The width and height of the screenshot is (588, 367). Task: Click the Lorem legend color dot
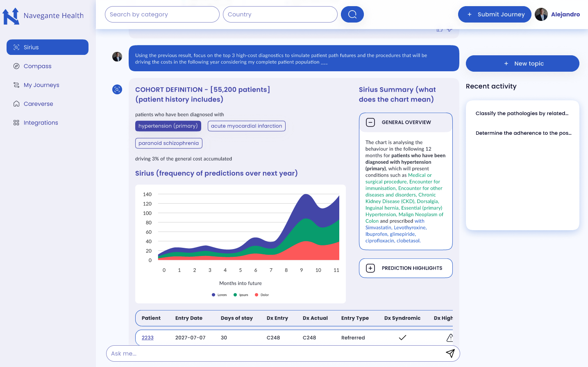pos(213,295)
